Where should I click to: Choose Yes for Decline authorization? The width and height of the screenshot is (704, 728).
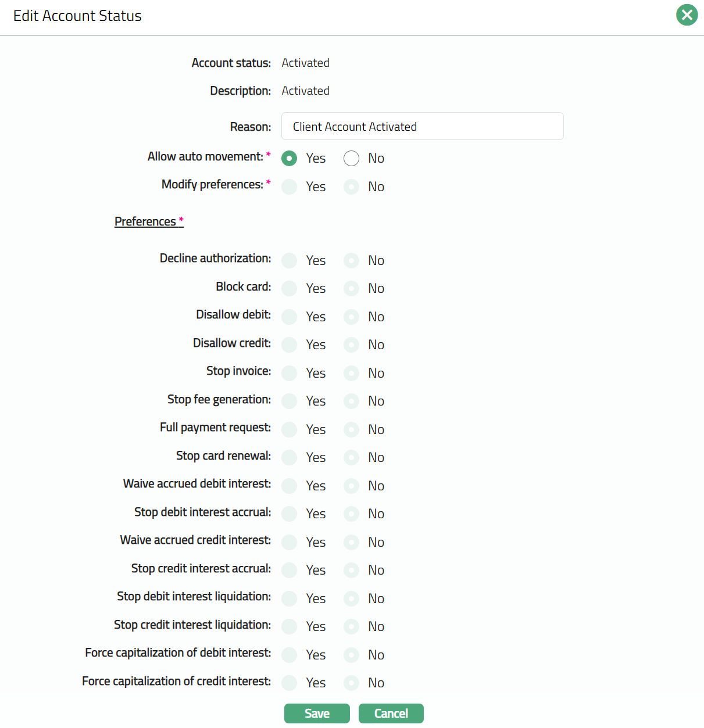click(290, 261)
